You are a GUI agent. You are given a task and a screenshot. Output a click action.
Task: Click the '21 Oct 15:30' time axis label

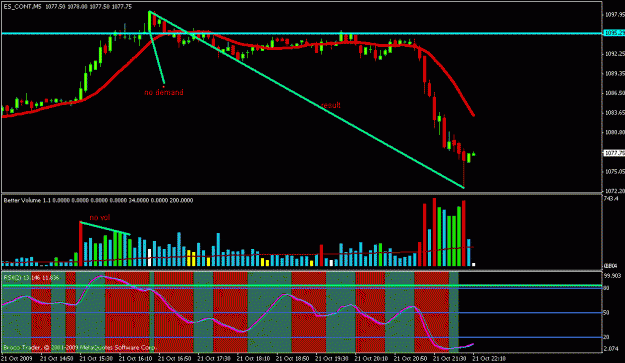[x=96, y=358]
